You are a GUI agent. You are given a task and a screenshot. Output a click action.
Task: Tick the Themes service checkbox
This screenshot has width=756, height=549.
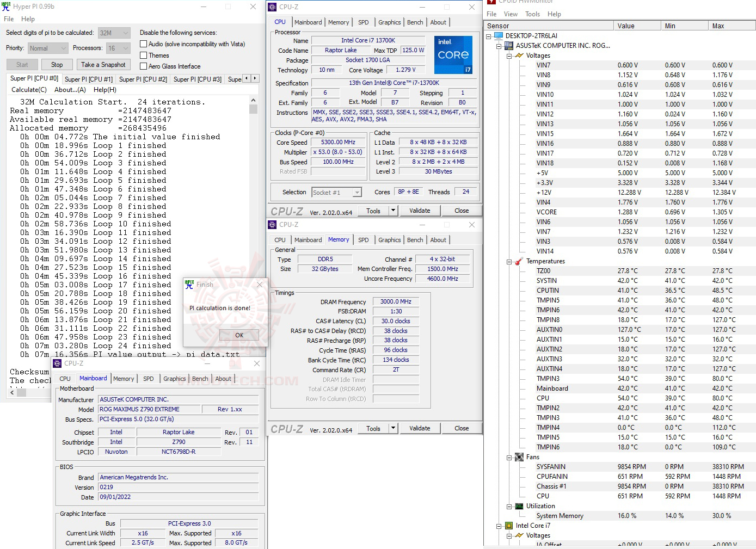[x=144, y=55]
